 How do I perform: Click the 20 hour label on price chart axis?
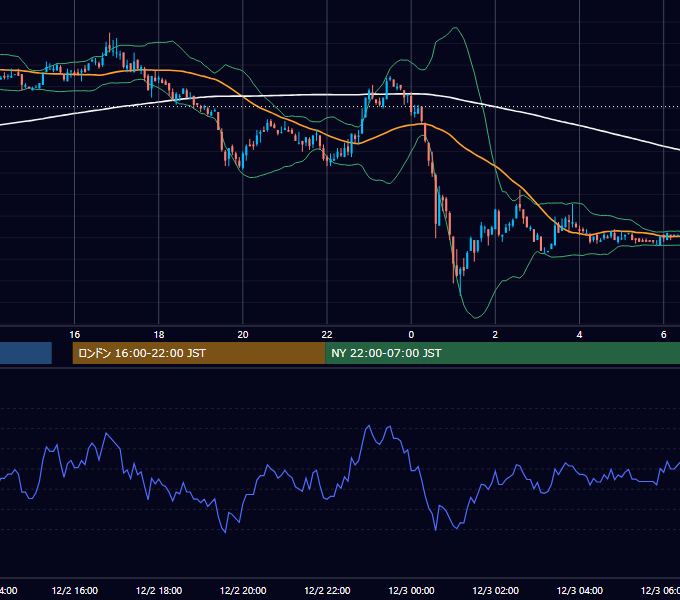click(243, 335)
